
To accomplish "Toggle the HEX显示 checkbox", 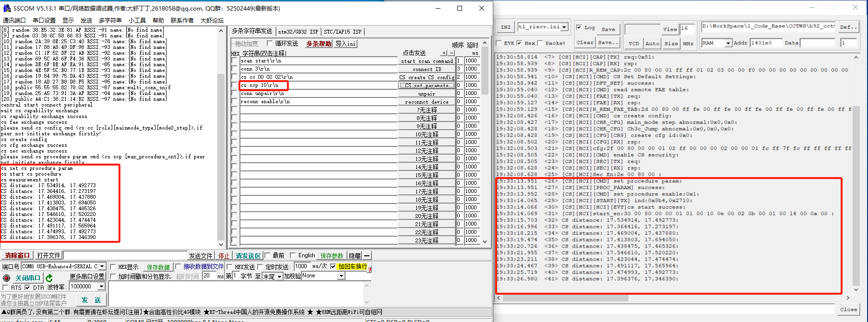I will pos(113,267).
